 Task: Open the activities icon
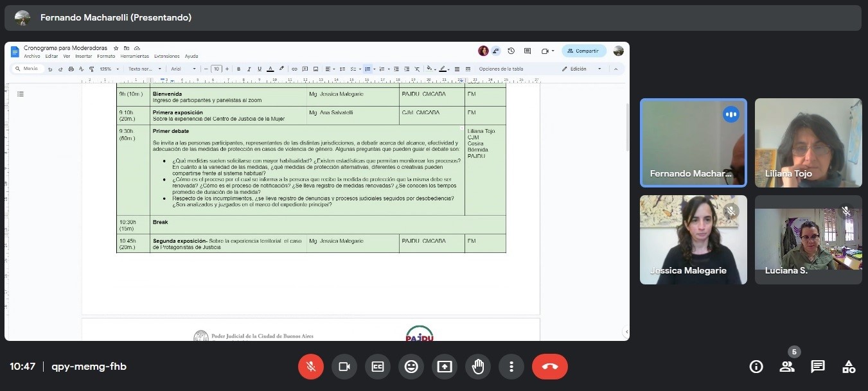click(x=849, y=367)
